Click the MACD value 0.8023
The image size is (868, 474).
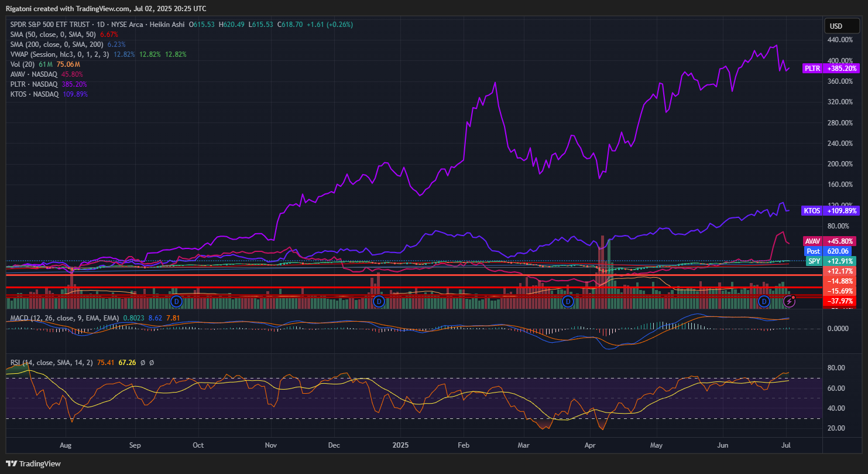tap(133, 318)
